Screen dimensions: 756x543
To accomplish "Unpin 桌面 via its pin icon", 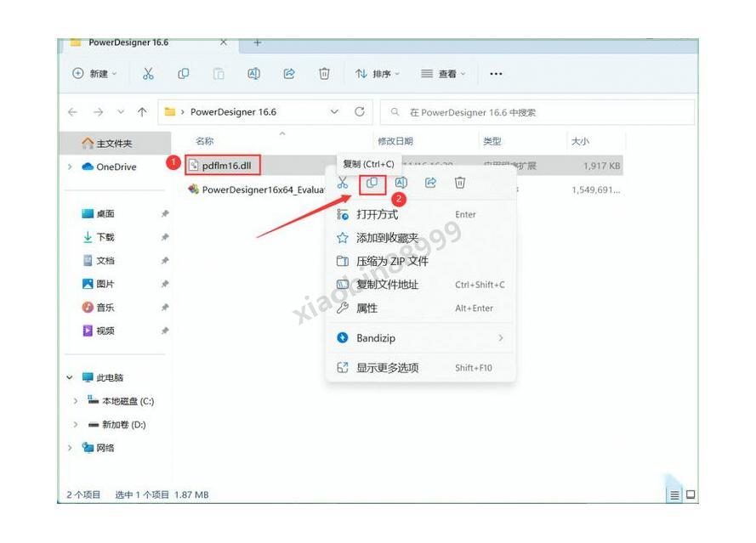I will [165, 214].
